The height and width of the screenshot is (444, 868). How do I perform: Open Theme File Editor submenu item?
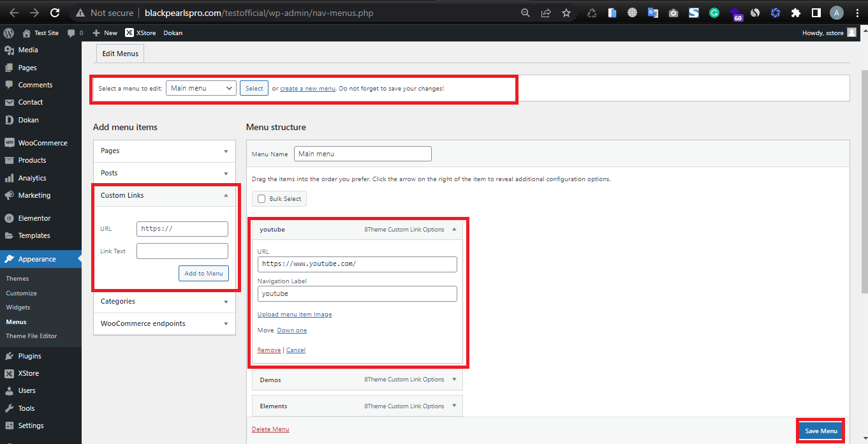[31, 336]
